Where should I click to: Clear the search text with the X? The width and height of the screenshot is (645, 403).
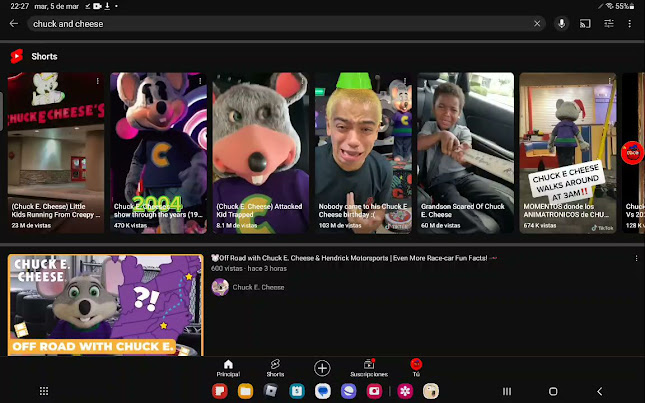(x=537, y=23)
